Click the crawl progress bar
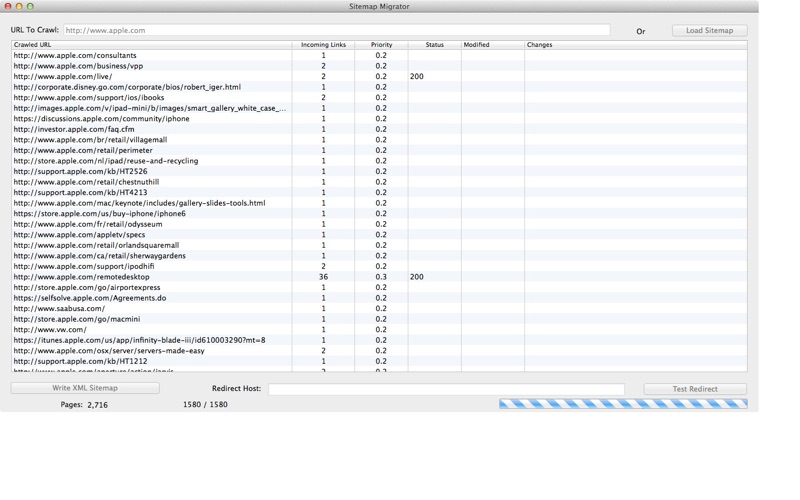 point(623,404)
